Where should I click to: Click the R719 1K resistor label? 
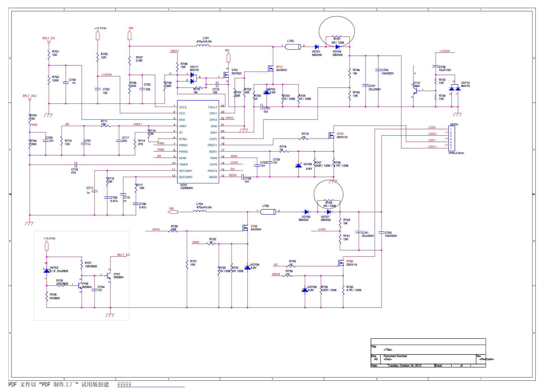(305, 136)
